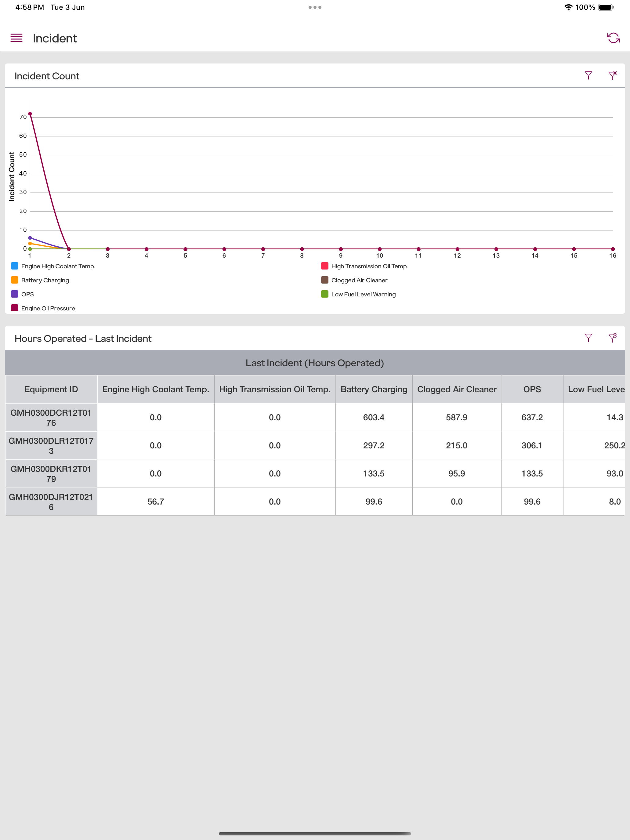630x840 pixels.
Task: Toggle Low Fuel Level Warning legend swatch
Action: coord(325,294)
